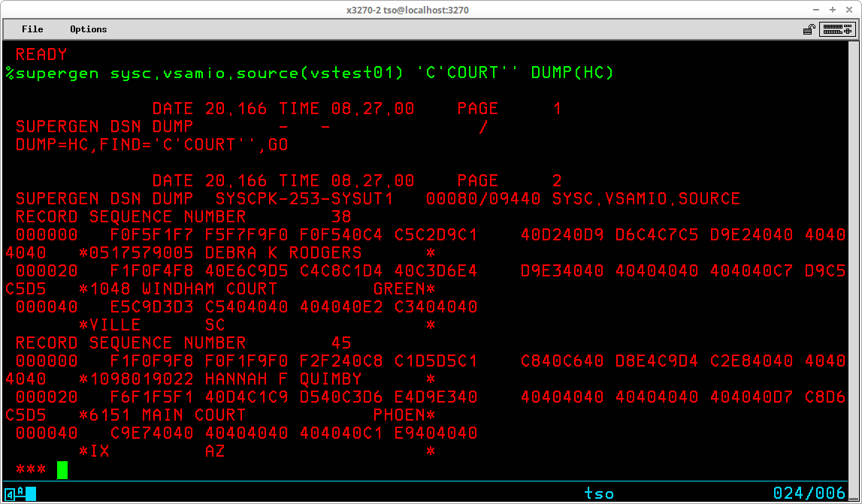
Task: Minimize the x3270 window
Action: [x=816, y=9]
